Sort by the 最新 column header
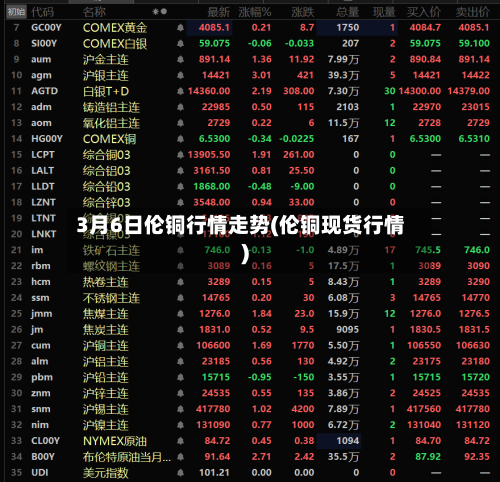Viewport: 500px width, 482px height. 218,12
